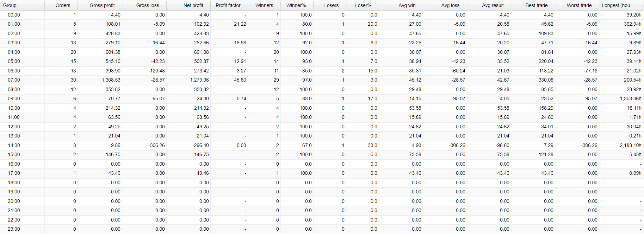This screenshot has width=644, height=237.
Task: Sort by the Group column header
Action: click(x=22, y=5)
